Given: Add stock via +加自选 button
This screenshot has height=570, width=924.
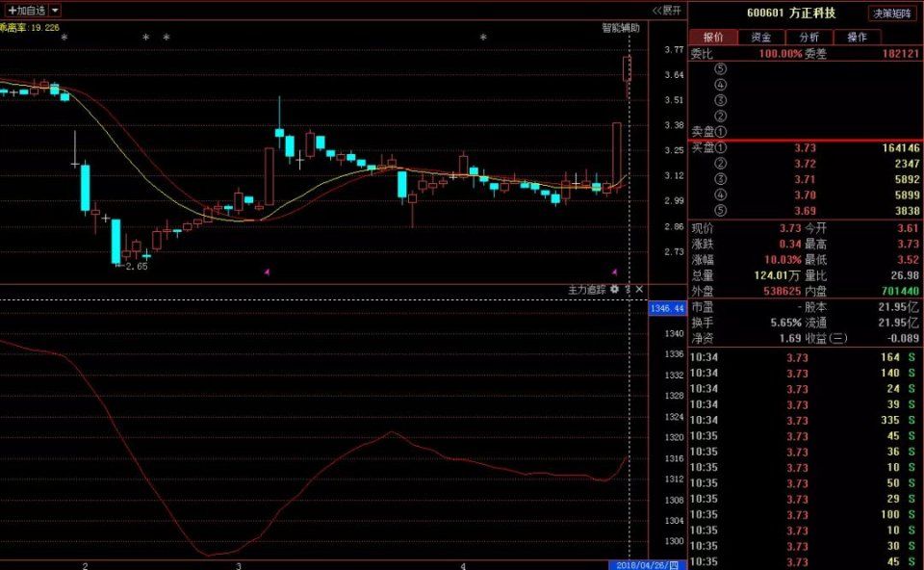Looking at the screenshot, I should [x=26, y=10].
